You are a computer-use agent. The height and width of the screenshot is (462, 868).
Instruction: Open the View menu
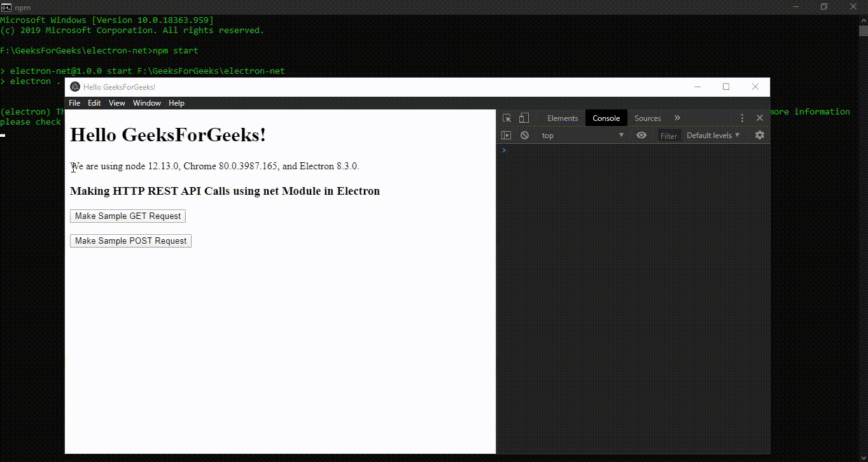[117, 103]
